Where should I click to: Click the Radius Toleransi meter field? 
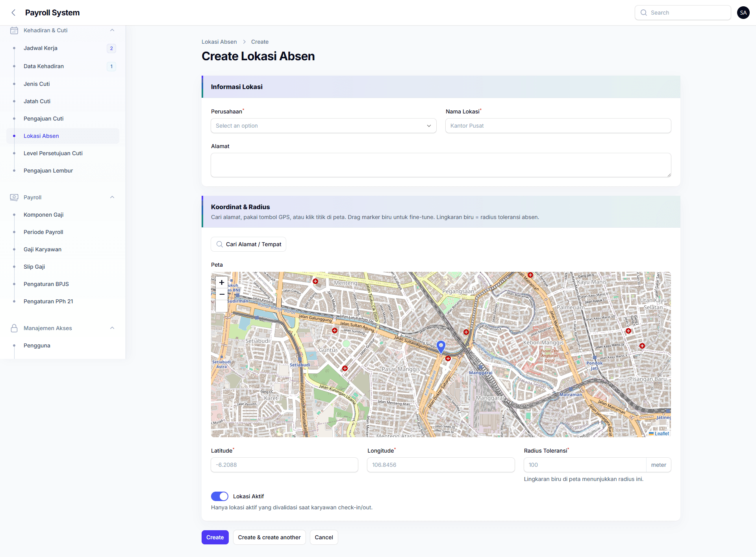click(x=585, y=465)
